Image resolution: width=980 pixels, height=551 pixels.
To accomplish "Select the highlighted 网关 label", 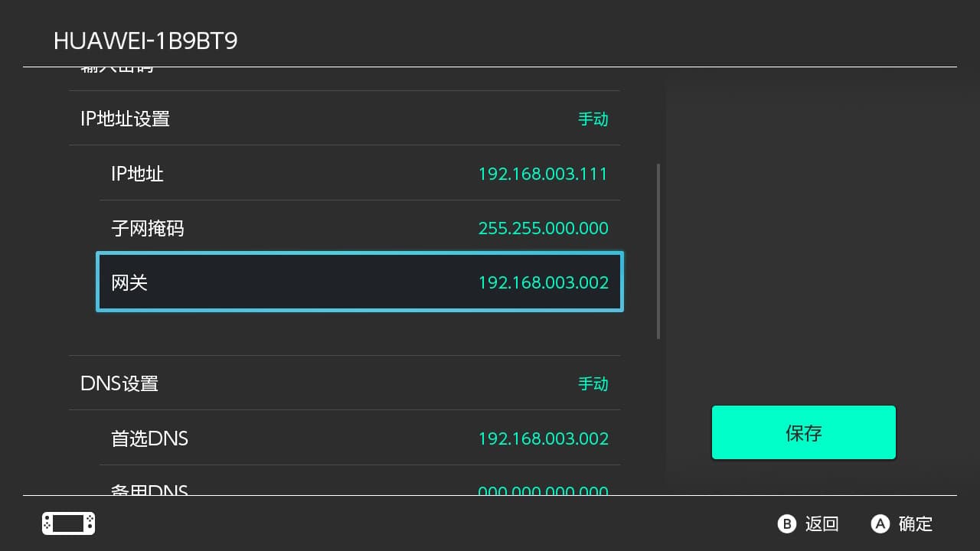I will tap(129, 283).
